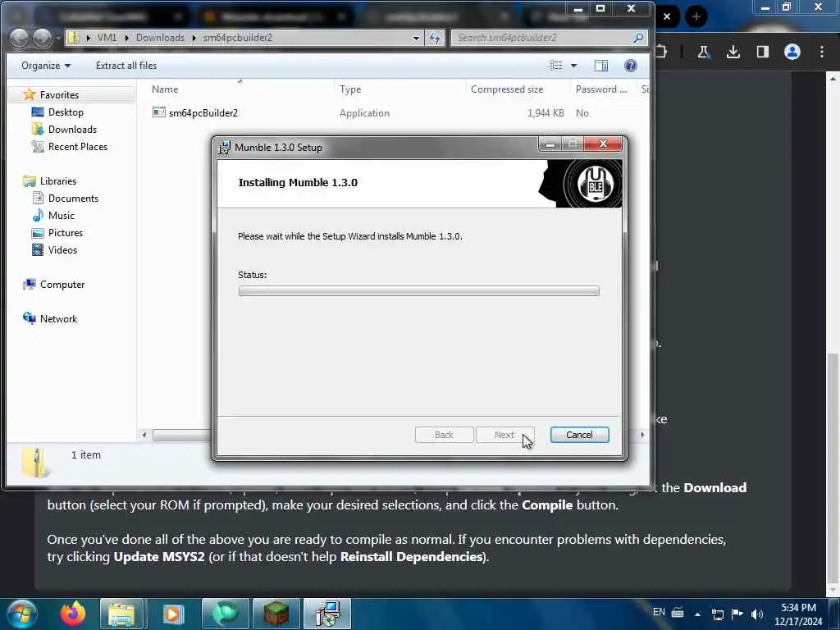The width and height of the screenshot is (840, 630).
Task: Click the network tray icon
Action: [x=718, y=614]
